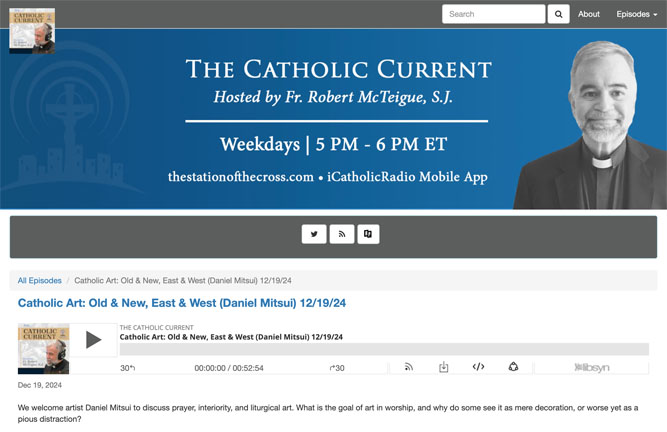The image size is (667, 432).
Task: Click the Dec 19, 2024 date
Action: 40,385
